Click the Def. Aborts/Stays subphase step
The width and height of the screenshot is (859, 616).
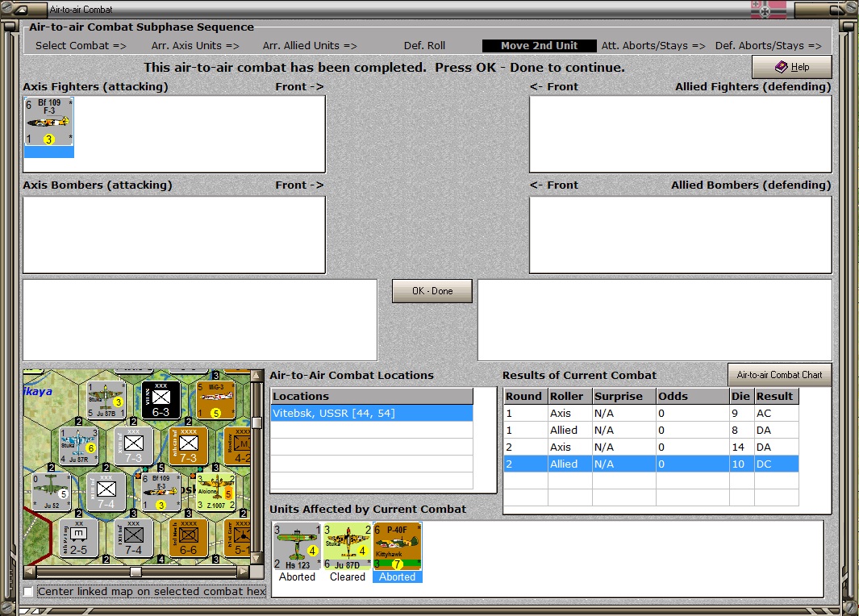[x=768, y=45]
